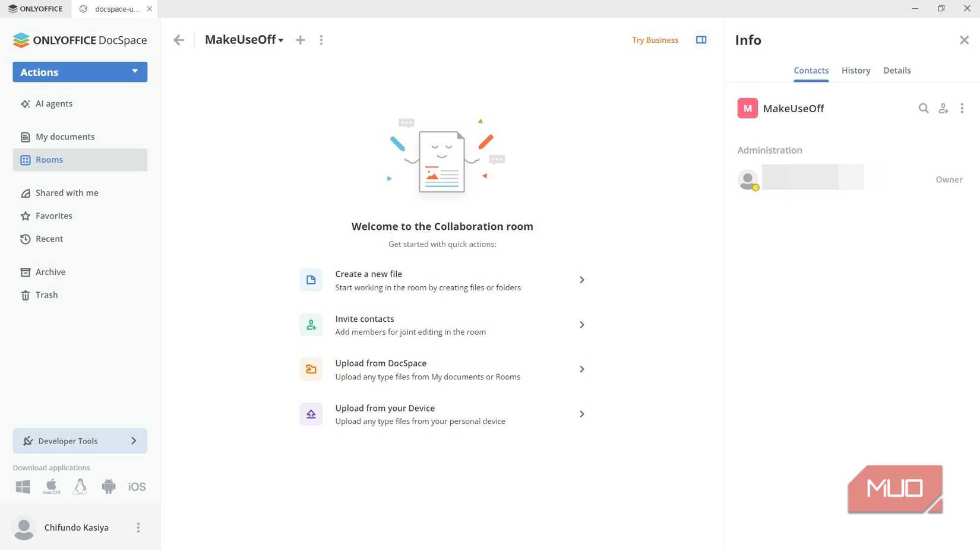Expand Developer Tools
980x551 pixels.
point(79,441)
